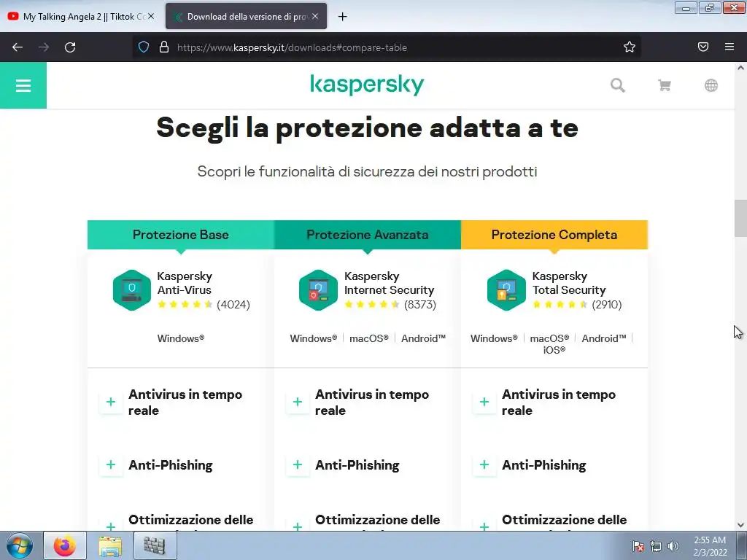The height and width of the screenshot is (560, 747).
Task: Click 'macOS®' under Kaspersky Internet Security
Action: click(x=368, y=338)
